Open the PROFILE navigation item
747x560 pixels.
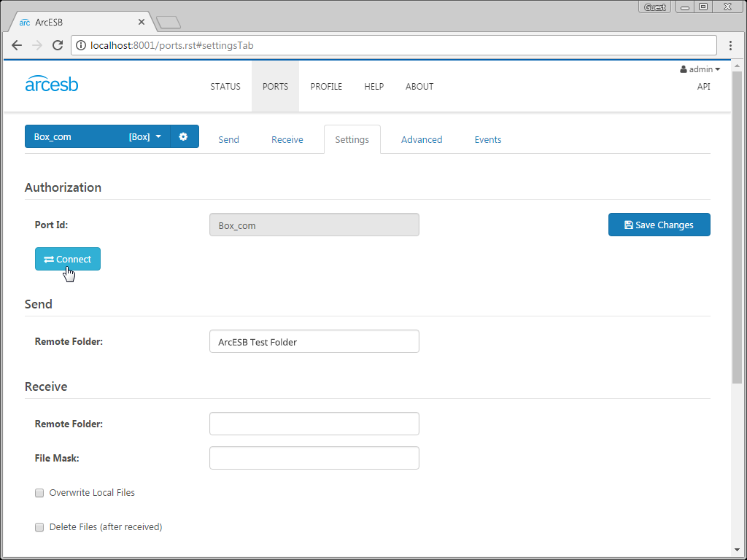[326, 86]
